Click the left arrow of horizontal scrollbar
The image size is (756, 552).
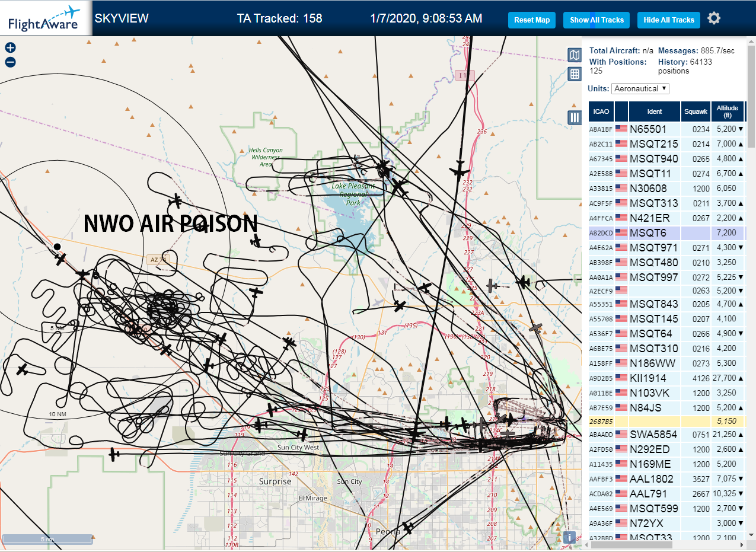pyautogui.click(x=588, y=544)
